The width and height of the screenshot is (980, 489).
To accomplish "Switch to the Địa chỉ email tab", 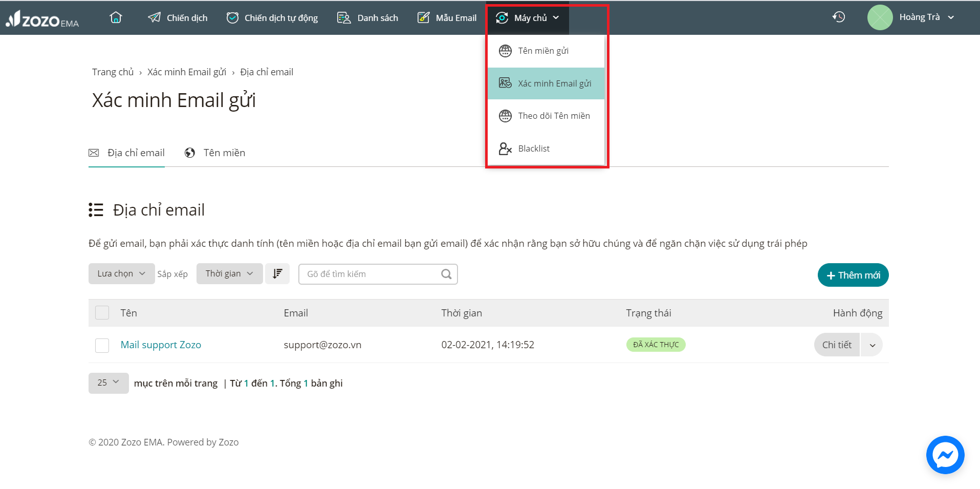I will pyautogui.click(x=126, y=153).
